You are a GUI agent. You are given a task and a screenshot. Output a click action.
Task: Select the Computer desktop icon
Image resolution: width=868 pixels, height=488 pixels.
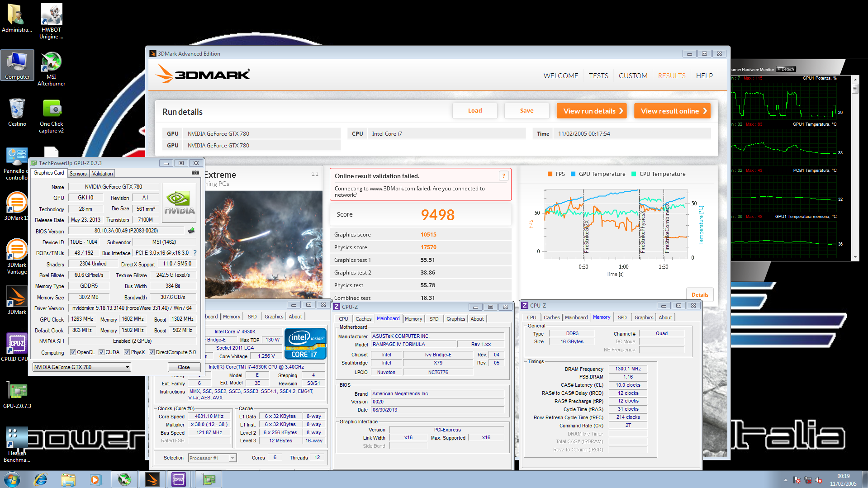pos(17,65)
